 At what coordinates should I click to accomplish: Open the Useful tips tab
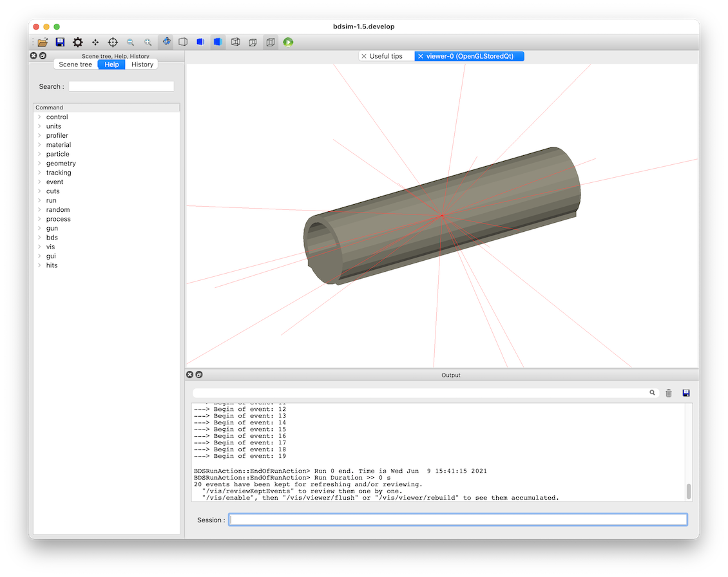(x=386, y=56)
